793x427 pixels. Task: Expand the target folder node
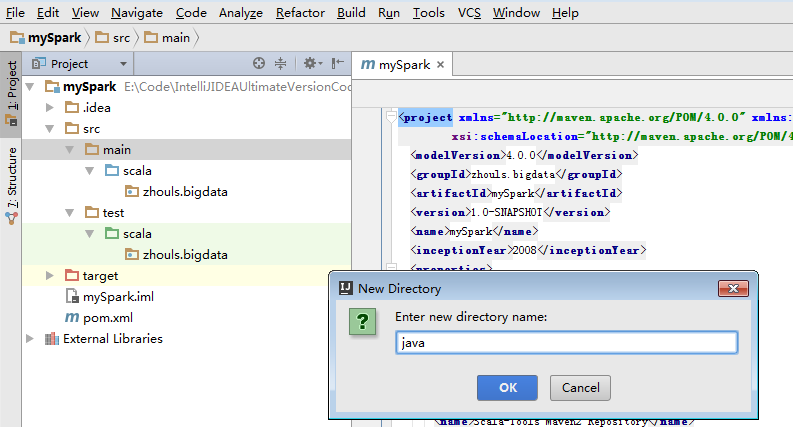click(x=50, y=276)
